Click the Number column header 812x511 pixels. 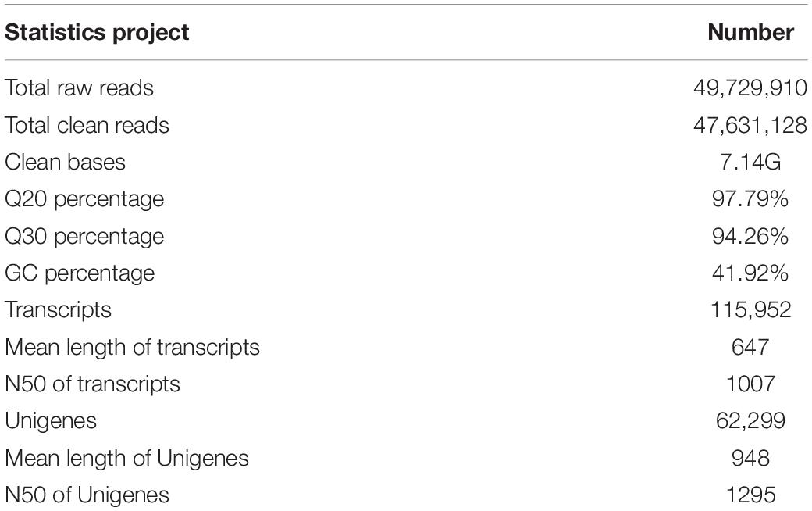point(750,33)
